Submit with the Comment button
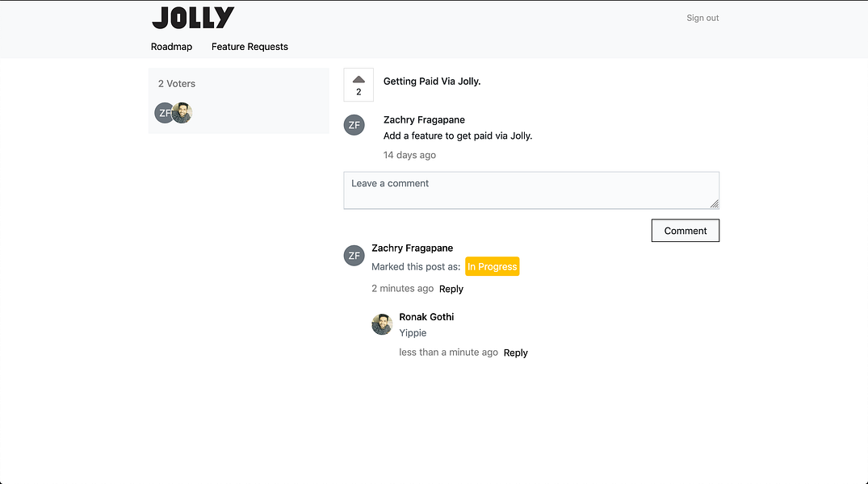 point(686,231)
